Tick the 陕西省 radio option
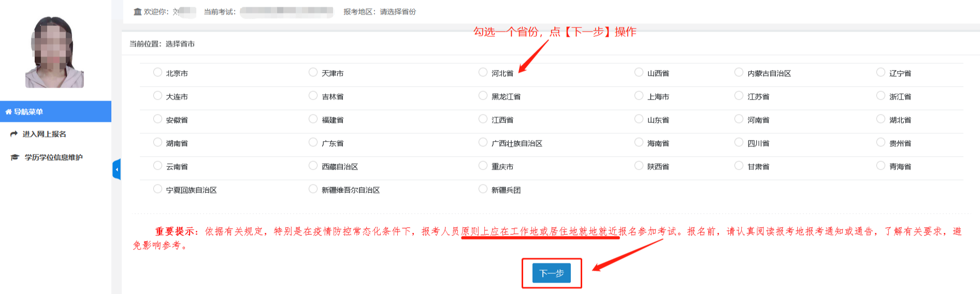Image resolution: width=980 pixels, height=294 pixels. tap(639, 165)
